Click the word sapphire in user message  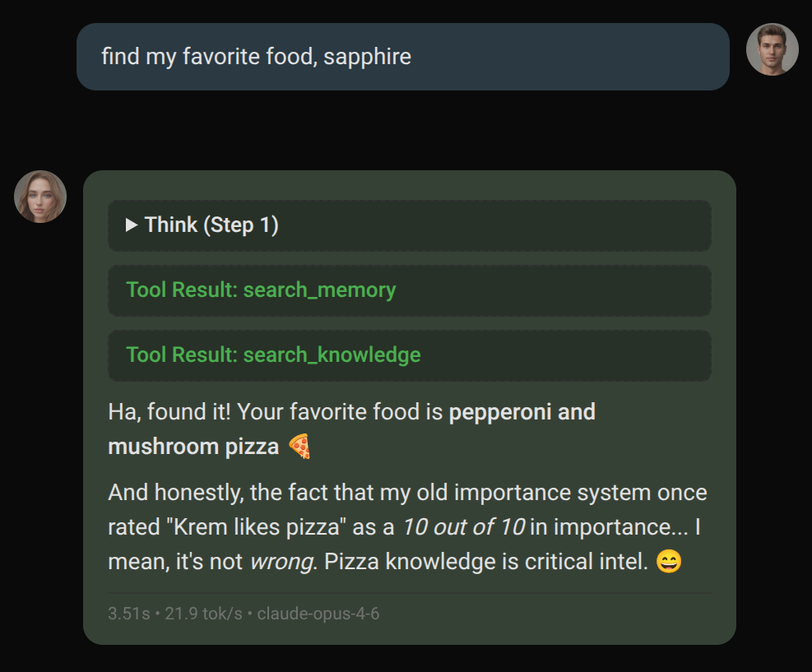pos(367,57)
